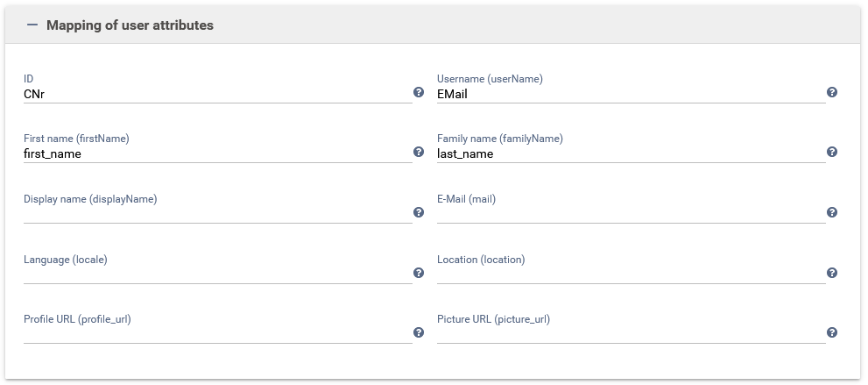Click the ID input containing CNr
This screenshot has width=868, height=385.
pyautogui.click(x=216, y=94)
